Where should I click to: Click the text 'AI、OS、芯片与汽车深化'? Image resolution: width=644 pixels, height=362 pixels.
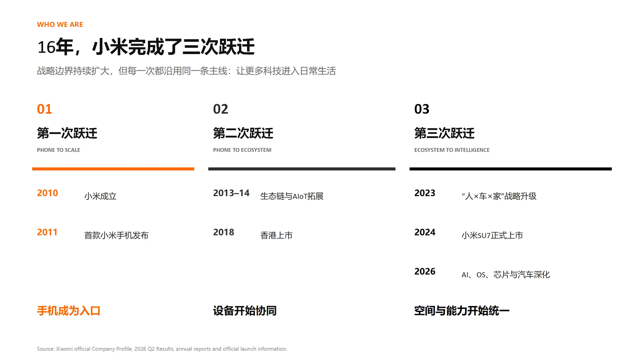pos(506,275)
